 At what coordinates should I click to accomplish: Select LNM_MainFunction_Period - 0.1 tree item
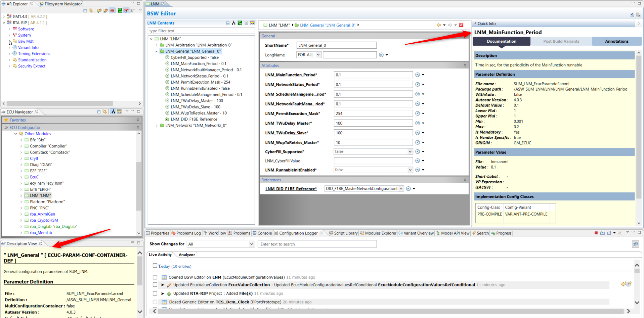pyautogui.click(x=198, y=63)
